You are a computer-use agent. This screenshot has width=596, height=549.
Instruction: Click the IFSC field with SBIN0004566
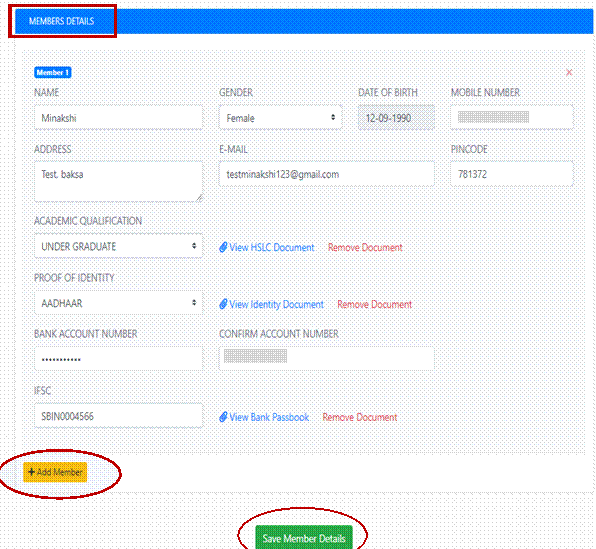coord(118,416)
